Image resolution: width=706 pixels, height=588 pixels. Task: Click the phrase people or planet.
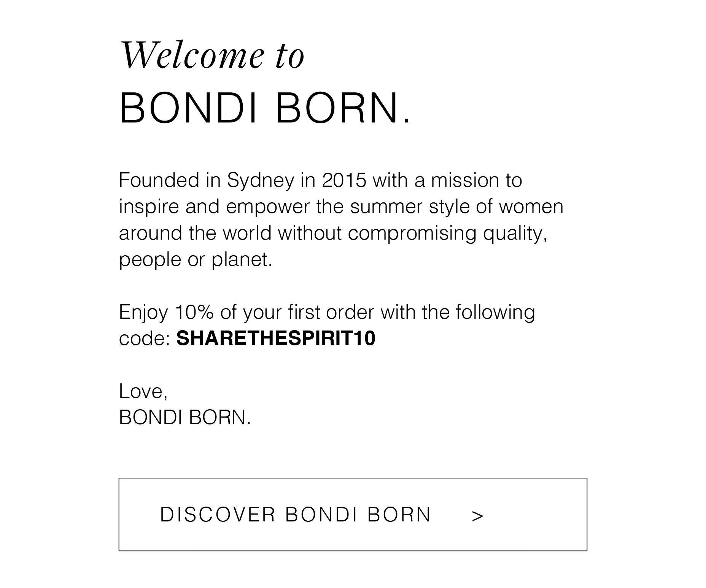pyautogui.click(x=196, y=260)
